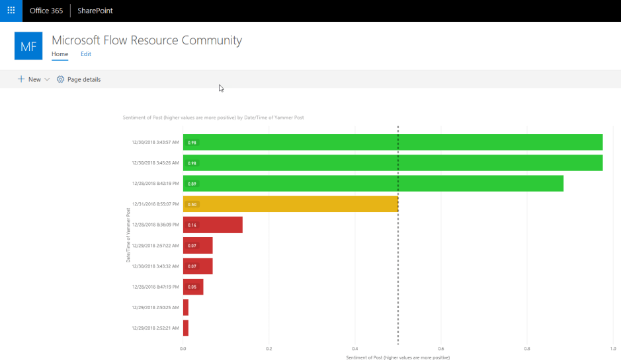Open the Office 365 app launcher waffle

tap(11, 11)
